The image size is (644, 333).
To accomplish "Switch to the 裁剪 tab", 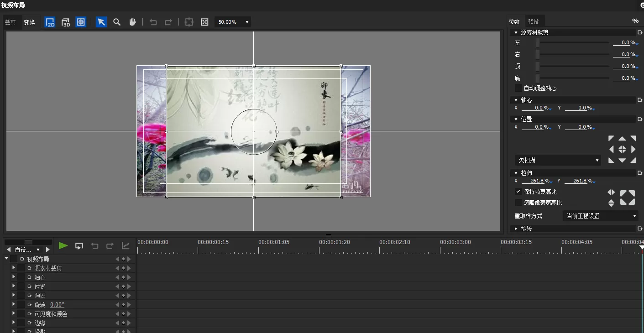I will click(10, 22).
